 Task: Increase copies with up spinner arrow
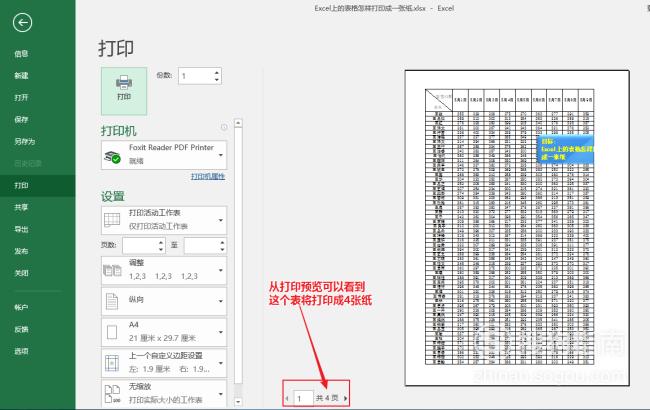(217, 73)
